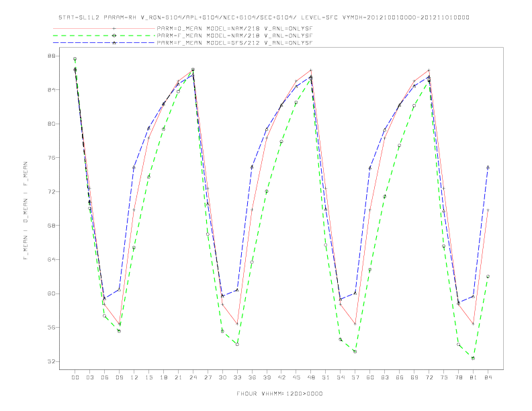Click forecast hour label 33 on the x-axis
Screen dimensions: 532x411
238,377
